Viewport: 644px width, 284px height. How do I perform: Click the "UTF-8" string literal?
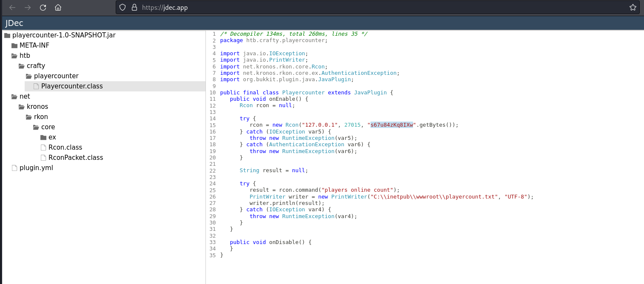[516, 196]
